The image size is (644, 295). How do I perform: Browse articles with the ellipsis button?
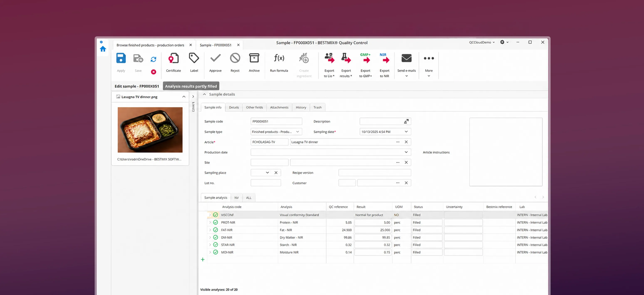pos(398,142)
